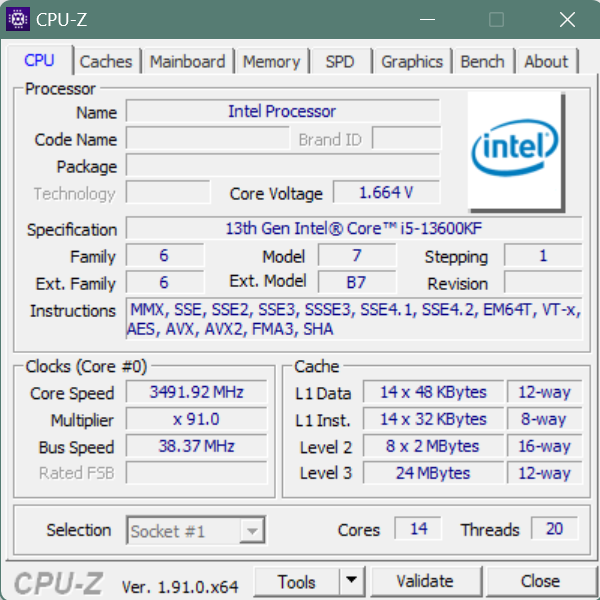Click the Close button at bottom
This screenshot has height=600, width=600.
click(x=540, y=581)
